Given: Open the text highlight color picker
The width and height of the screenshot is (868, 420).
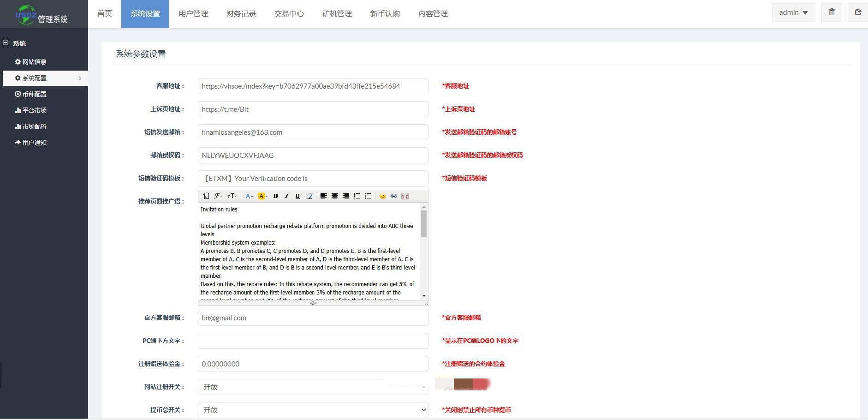Looking at the screenshot, I should click(x=262, y=196).
